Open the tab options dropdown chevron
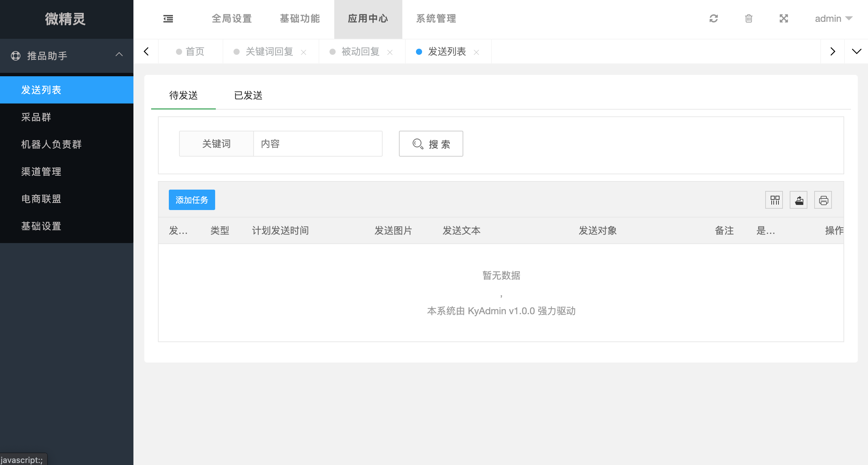Screen dimensions: 868x465 [x=856, y=51]
